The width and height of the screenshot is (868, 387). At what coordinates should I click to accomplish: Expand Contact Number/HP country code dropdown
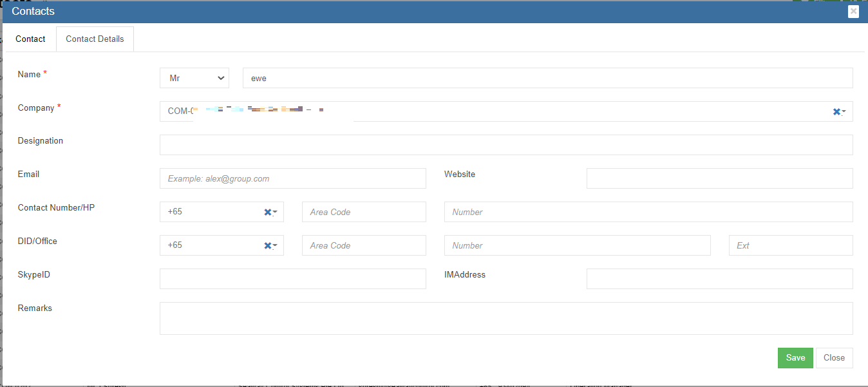click(276, 212)
